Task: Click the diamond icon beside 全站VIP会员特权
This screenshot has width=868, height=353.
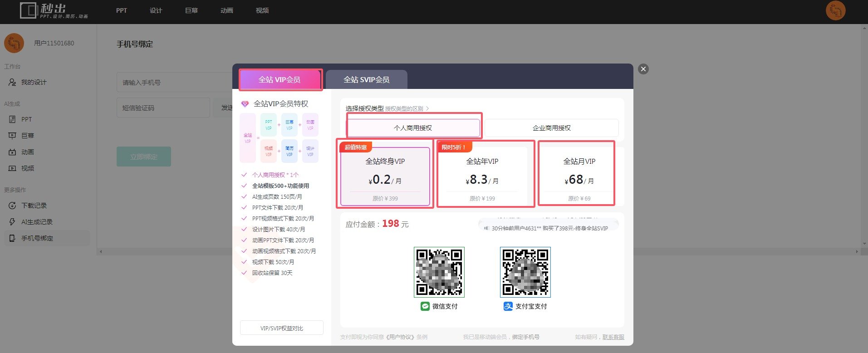Action: [245, 104]
